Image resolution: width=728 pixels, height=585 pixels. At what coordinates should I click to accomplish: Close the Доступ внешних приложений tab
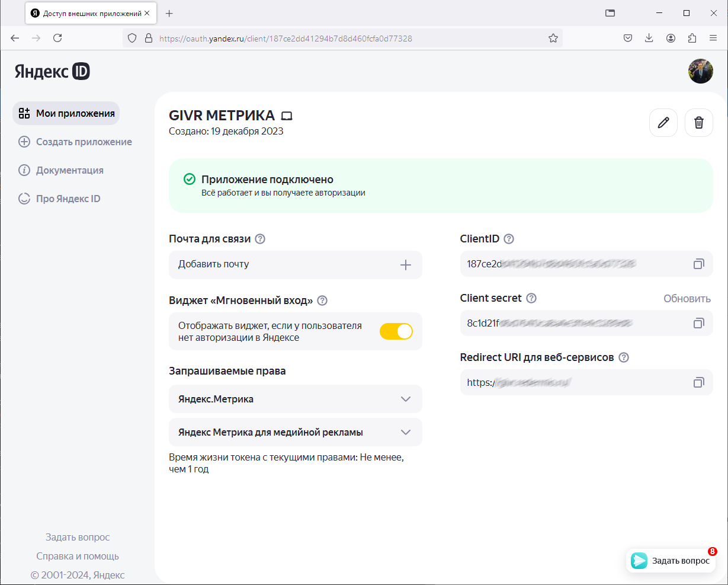click(x=147, y=13)
